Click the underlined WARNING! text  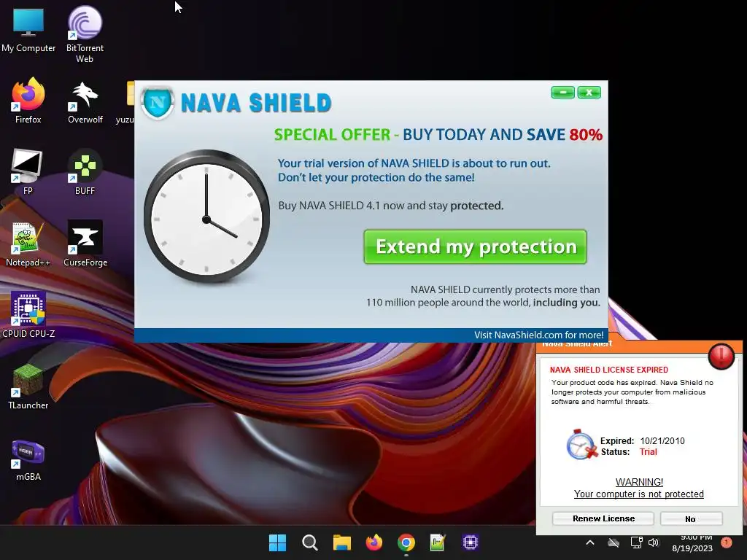coord(639,482)
